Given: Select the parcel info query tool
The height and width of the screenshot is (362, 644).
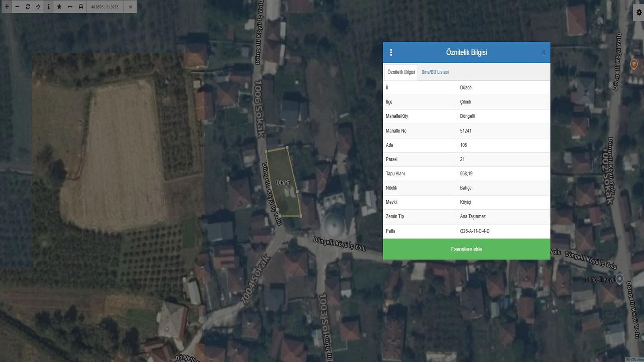Looking at the screenshot, I should point(49,7).
